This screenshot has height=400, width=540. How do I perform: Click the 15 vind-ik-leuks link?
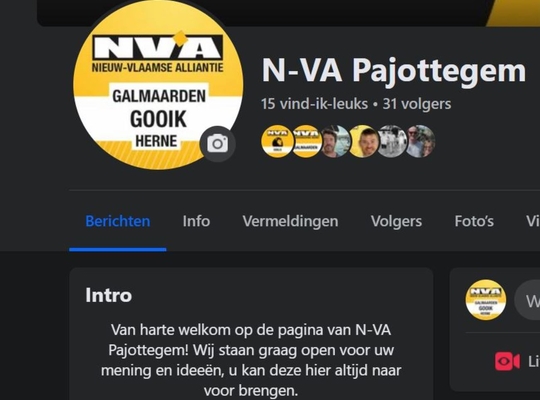pos(314,104)
